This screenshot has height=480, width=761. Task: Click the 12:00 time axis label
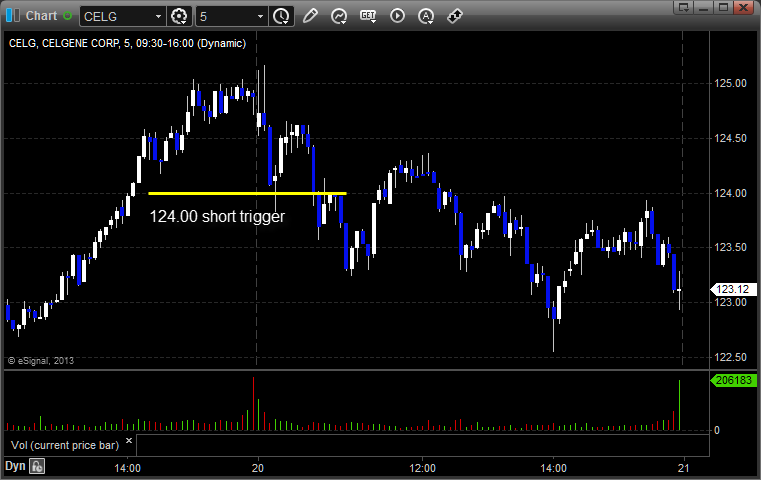pos(422,468)
